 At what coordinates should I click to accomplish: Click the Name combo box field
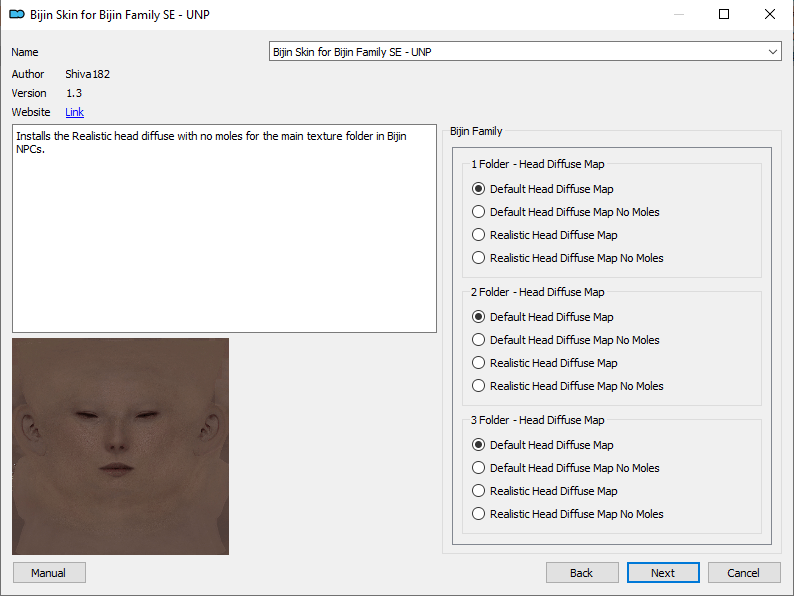click(525, 52)
